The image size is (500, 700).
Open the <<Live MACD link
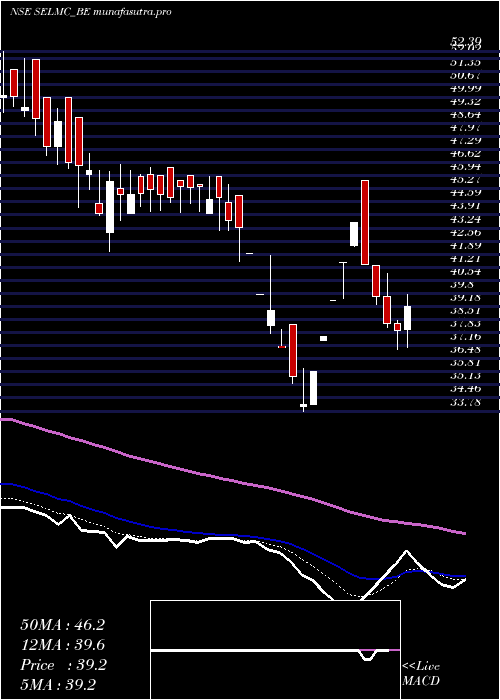[421, 674]
